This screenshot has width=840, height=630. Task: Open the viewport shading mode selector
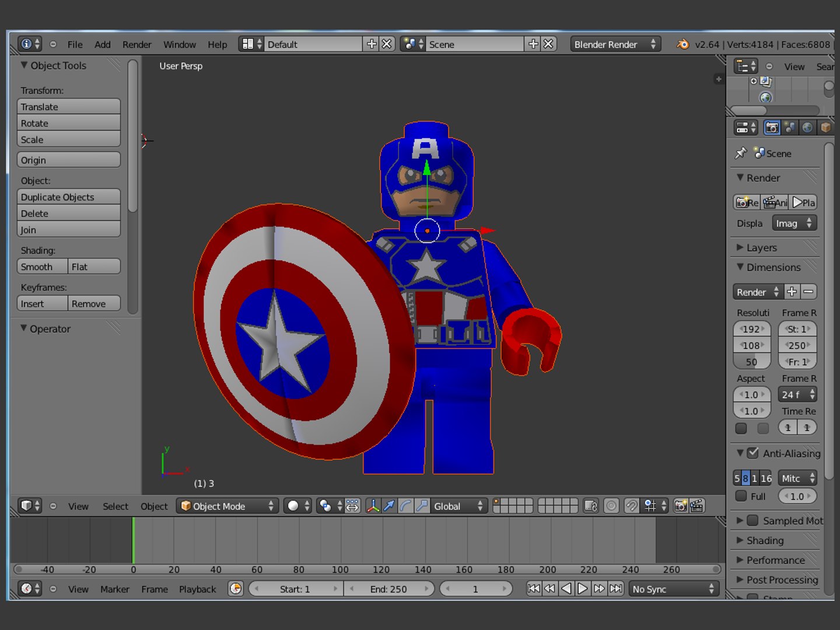(299, 506)
